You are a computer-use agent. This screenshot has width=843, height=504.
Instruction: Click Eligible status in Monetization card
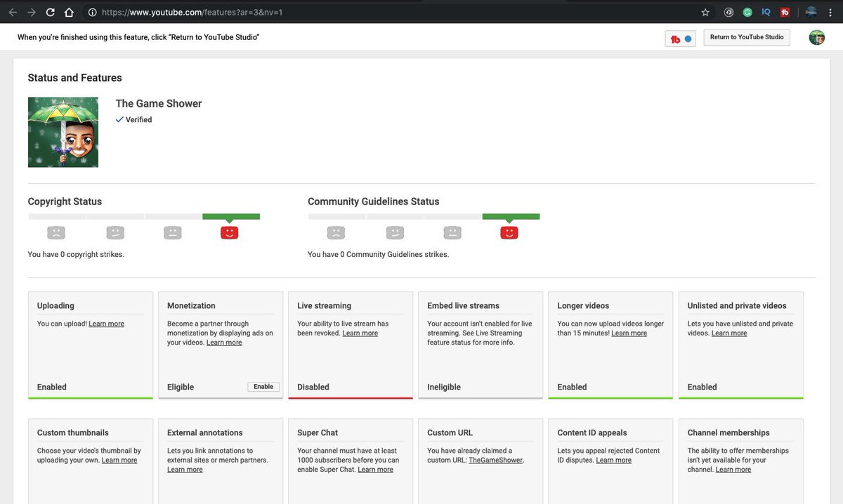coord(181,387)
